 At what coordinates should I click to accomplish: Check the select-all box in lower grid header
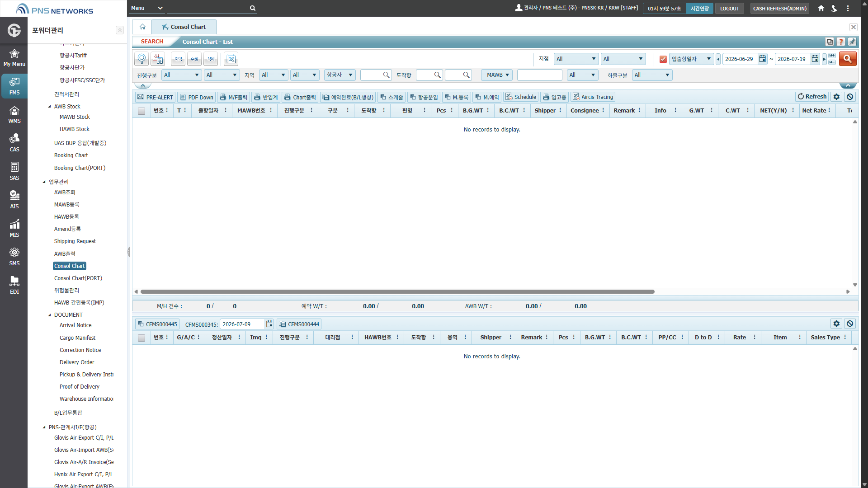click(x=142, y=338)
